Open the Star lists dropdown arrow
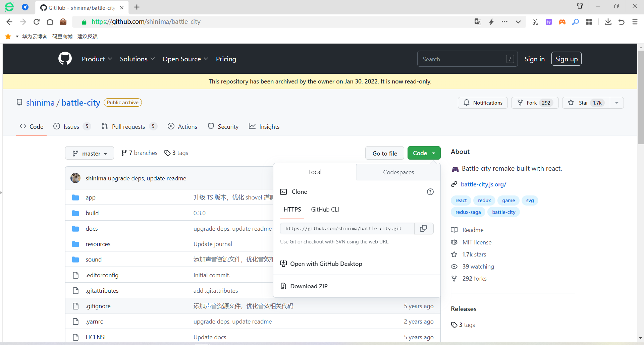Image resolution: width=644 pixels, height=345 pixels. point(617,103)
